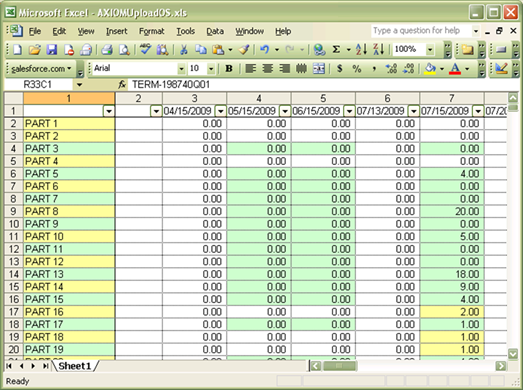Viewport: 523px width, 390px height.
Task: Paste from clipboard
Action: [218, 50]
